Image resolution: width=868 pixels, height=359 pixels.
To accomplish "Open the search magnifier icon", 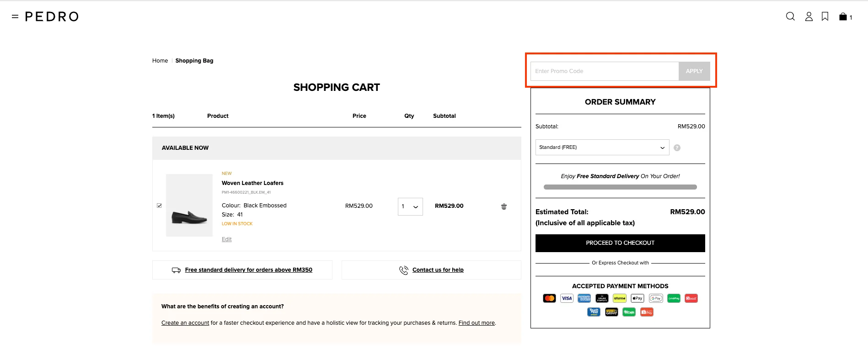I will click(790, 16).
